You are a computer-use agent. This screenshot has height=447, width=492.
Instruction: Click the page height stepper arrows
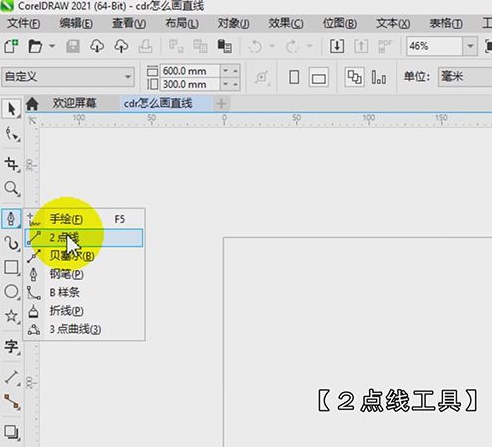point(231,84)
